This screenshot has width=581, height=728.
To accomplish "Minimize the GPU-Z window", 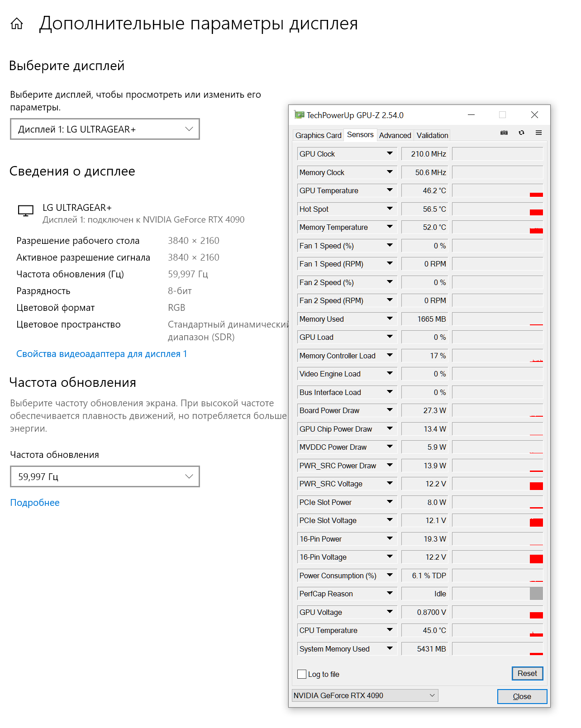I will [x=471, y=115].
